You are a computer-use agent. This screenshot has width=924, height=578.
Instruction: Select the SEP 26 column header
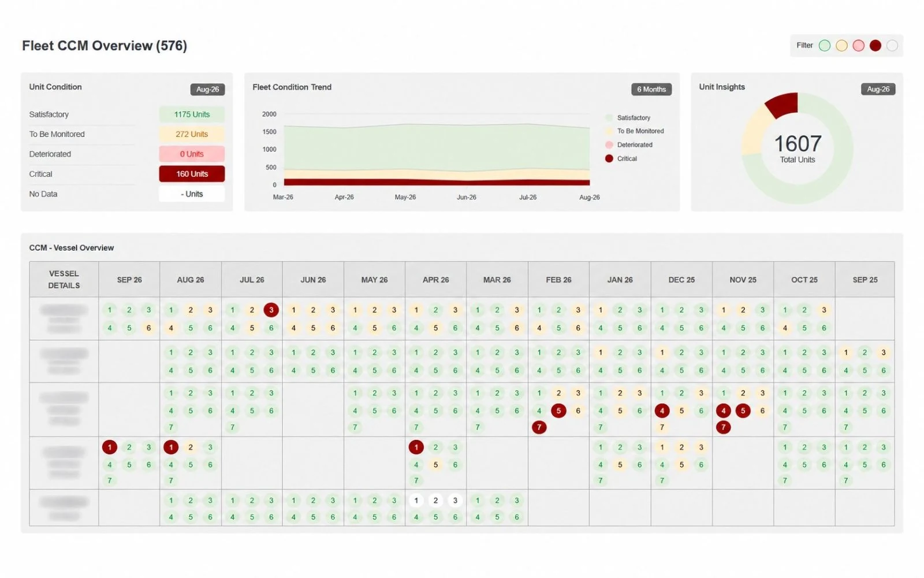click(129, 280)
